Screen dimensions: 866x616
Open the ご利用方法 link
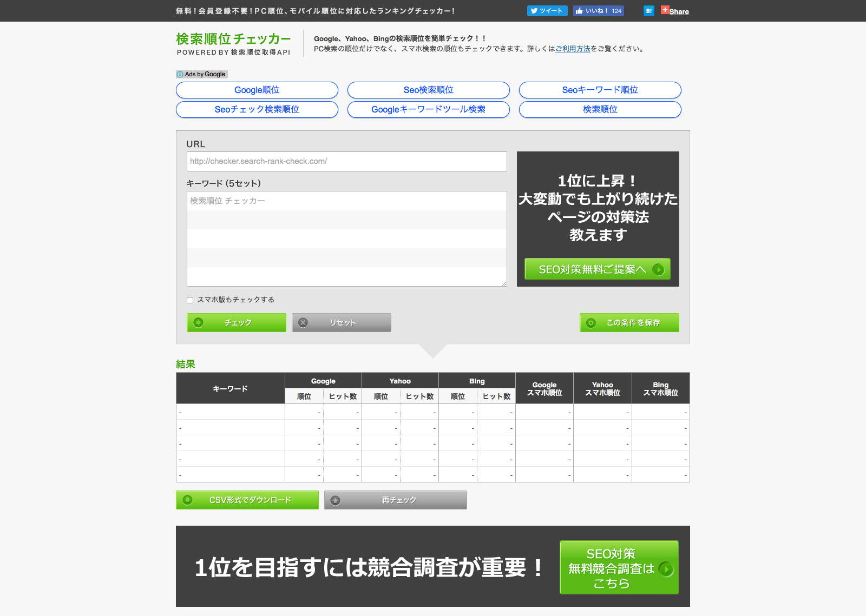coord(573,49)
